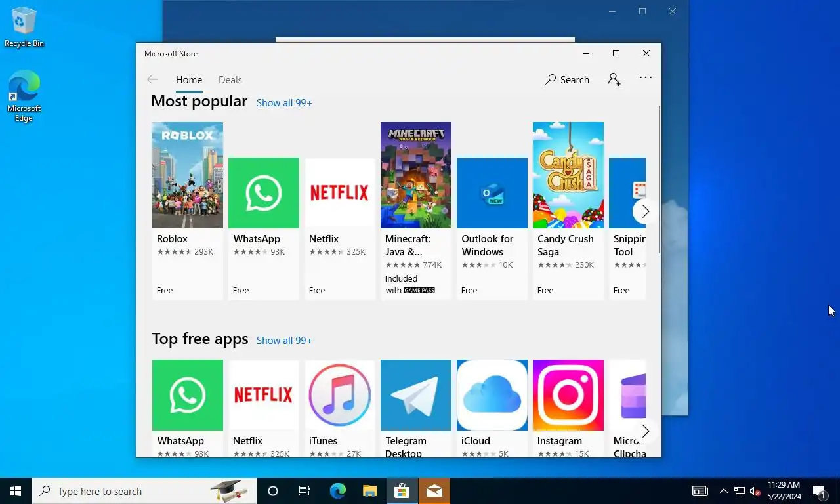Click the Instagram title text
This screenshot has width=840, height=504.
coord(559,441)
